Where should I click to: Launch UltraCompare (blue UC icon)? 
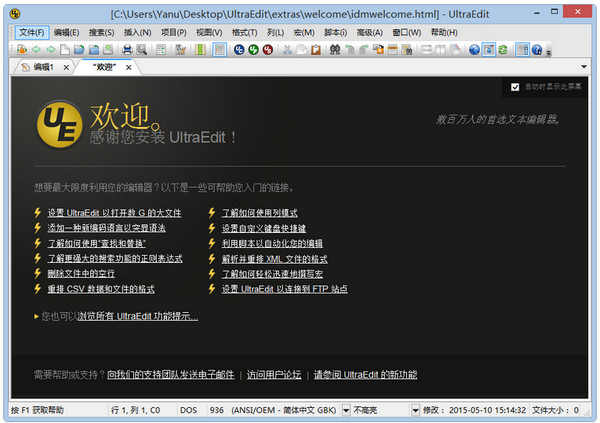239,49
